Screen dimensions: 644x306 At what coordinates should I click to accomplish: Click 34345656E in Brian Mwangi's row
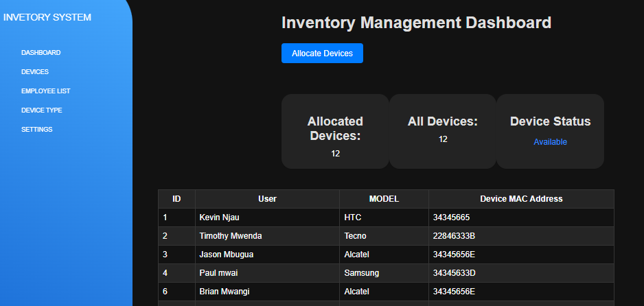(521, 291)
